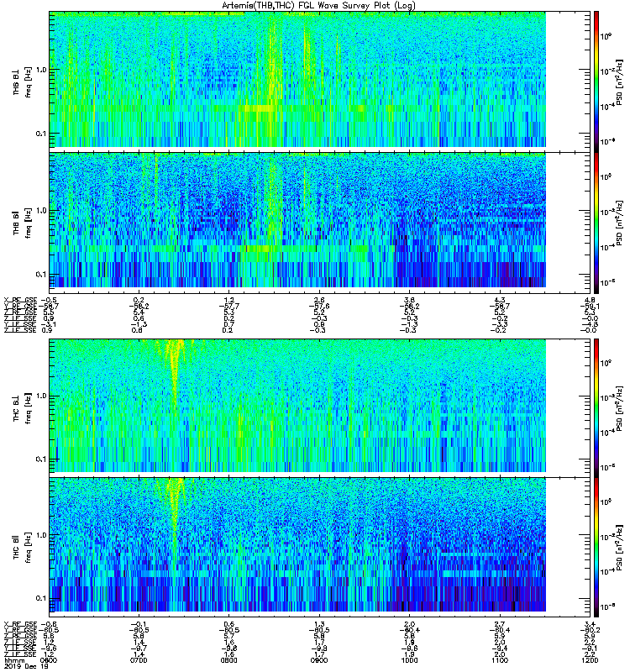Click the PSD [nT²/Hz] label of the THC B⊥ color bar

click(x=619, y=407)
